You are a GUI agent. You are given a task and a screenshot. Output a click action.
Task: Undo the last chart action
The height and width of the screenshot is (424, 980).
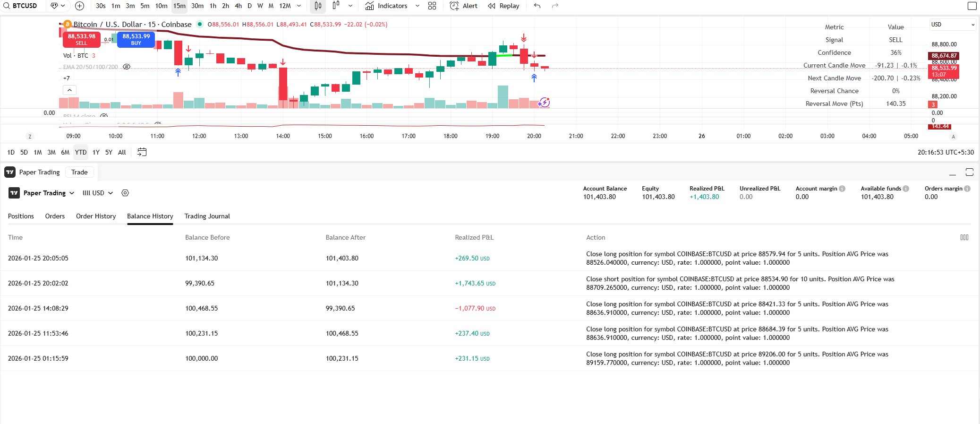pos(537,6)
